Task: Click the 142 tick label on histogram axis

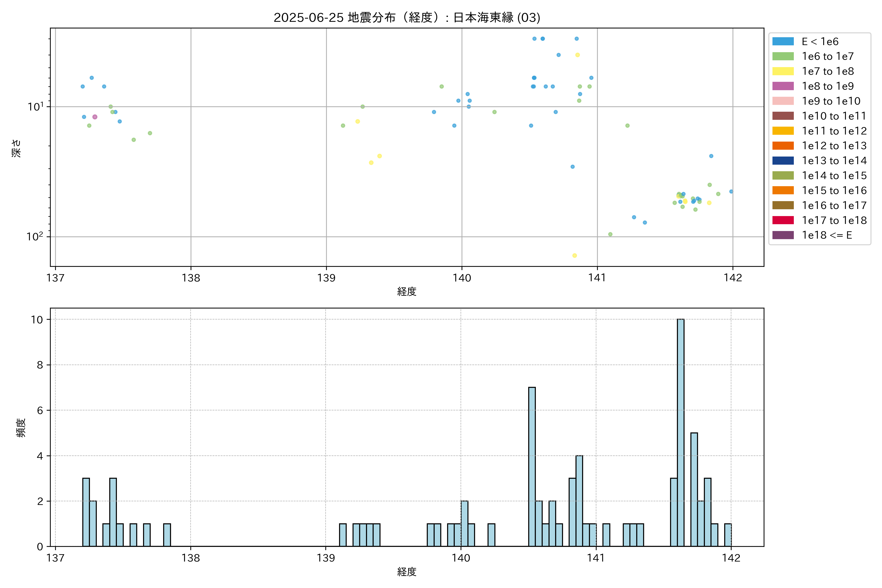Action: [x=731, y=558]
